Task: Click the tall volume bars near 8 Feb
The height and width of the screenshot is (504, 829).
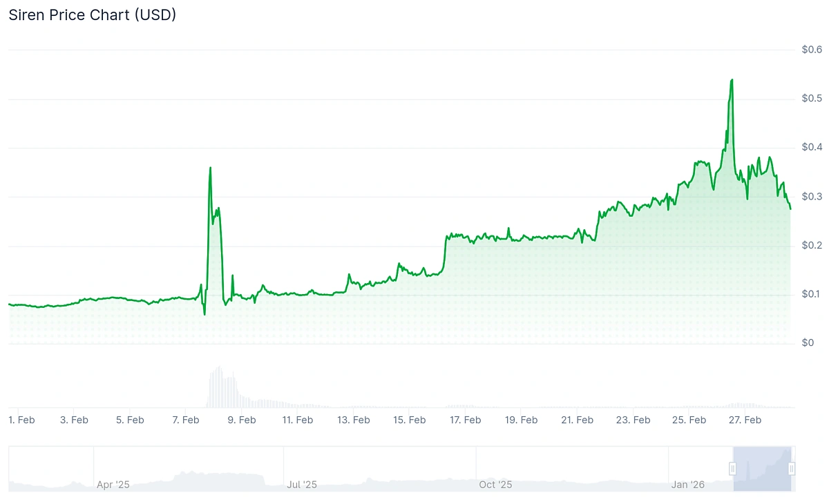Action: click(x=221, y=387)
